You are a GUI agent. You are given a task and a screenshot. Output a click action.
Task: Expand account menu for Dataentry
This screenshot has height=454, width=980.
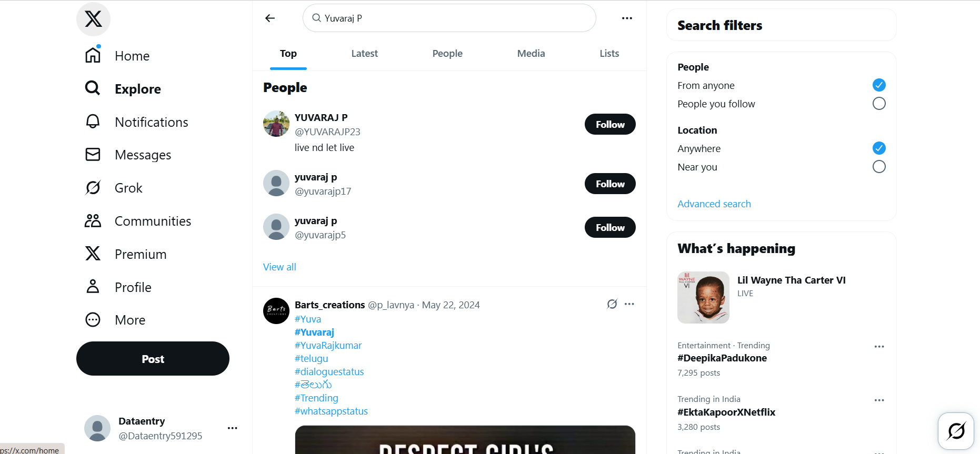pyautogui.click(x=232, y=428)
